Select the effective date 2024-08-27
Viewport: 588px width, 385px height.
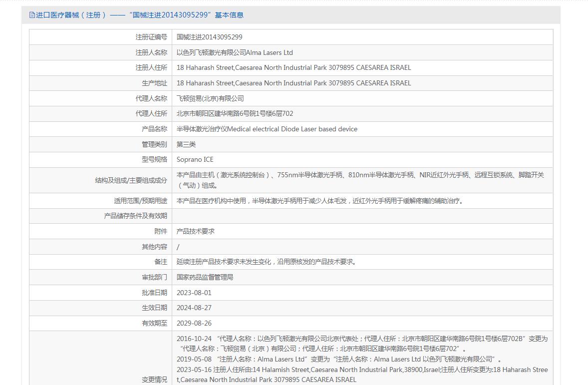tap(194, 307)
